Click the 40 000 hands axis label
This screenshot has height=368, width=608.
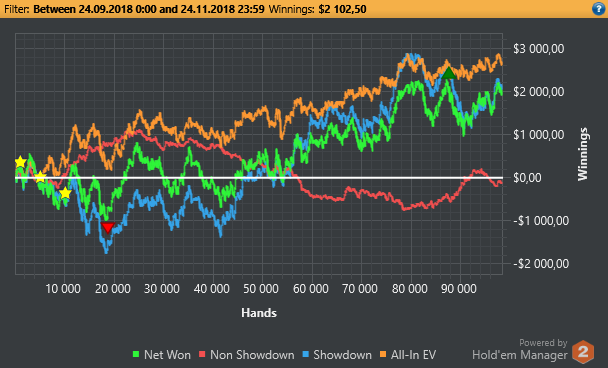(x=212, y=289)
